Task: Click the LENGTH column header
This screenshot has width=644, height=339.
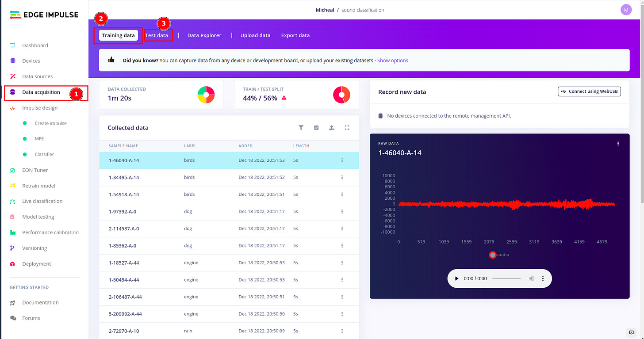Action: (x=301, y=146)
